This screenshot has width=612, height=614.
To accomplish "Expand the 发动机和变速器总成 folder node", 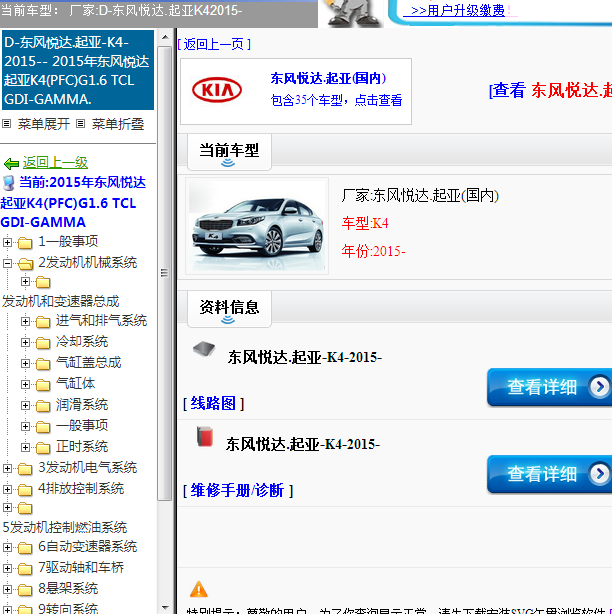I will 25,282.
